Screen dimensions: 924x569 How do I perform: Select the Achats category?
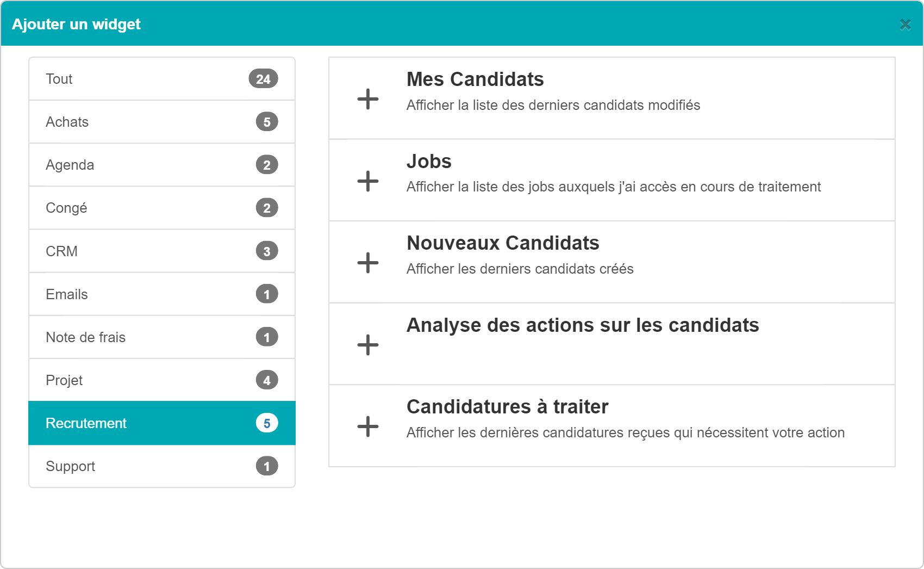click(162, 122)
